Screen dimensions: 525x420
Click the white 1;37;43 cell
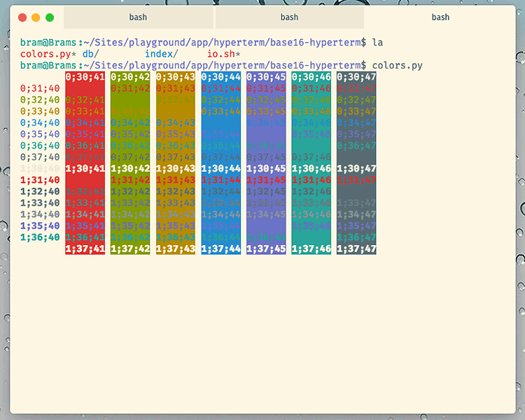point(176,248)
